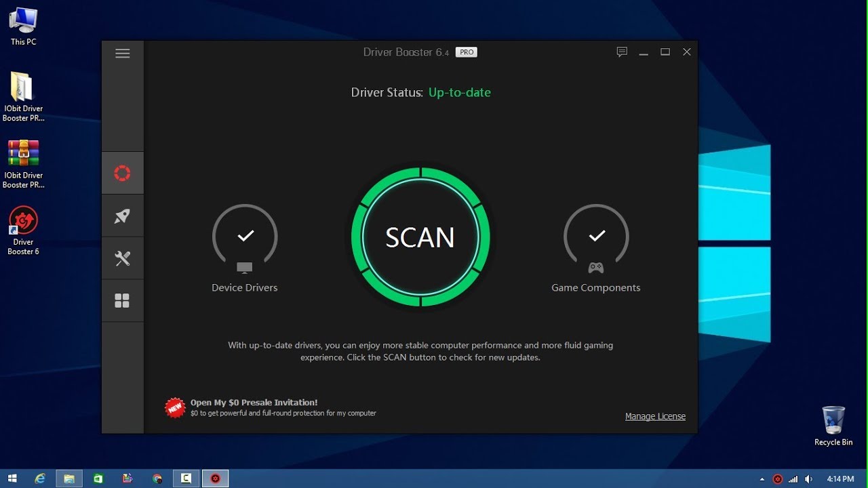The height and width of the screenshot is (488, 868).
Task: Open the fourth pinned taskbar app icon
Action: pyautogui.click(x=127, y=479)
